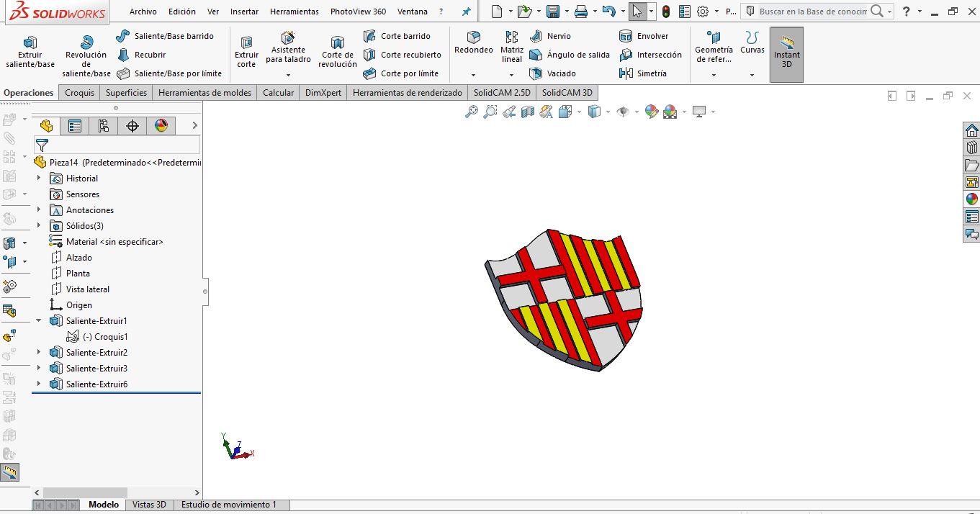Select Extruir corte tool
The image size is (980, 514).
pyautogui.click(x=247, y=53)
